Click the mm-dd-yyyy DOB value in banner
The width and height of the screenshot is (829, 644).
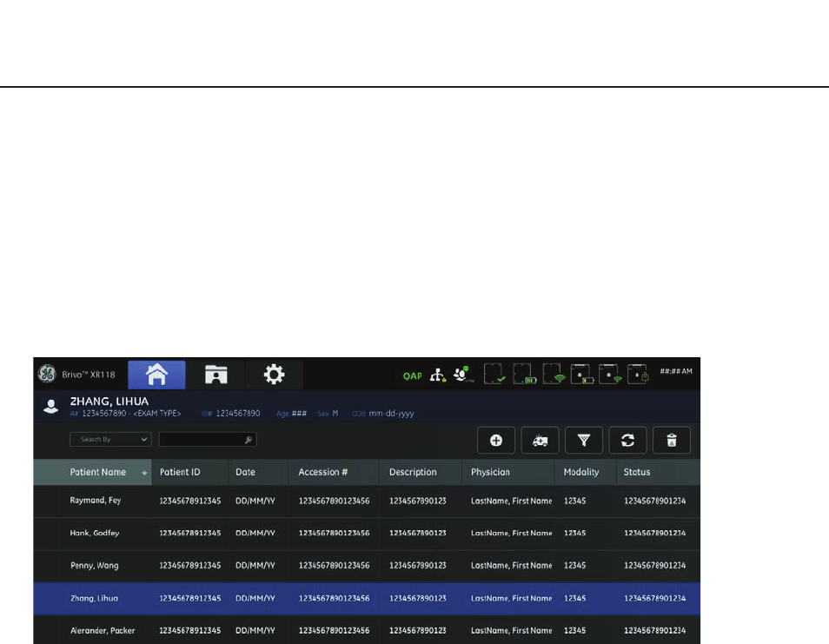(x=391, y=414)
